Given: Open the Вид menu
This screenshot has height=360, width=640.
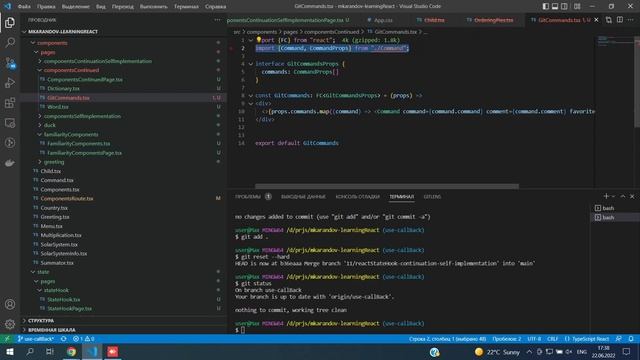Looking at the screenshot, I should 100,7.
